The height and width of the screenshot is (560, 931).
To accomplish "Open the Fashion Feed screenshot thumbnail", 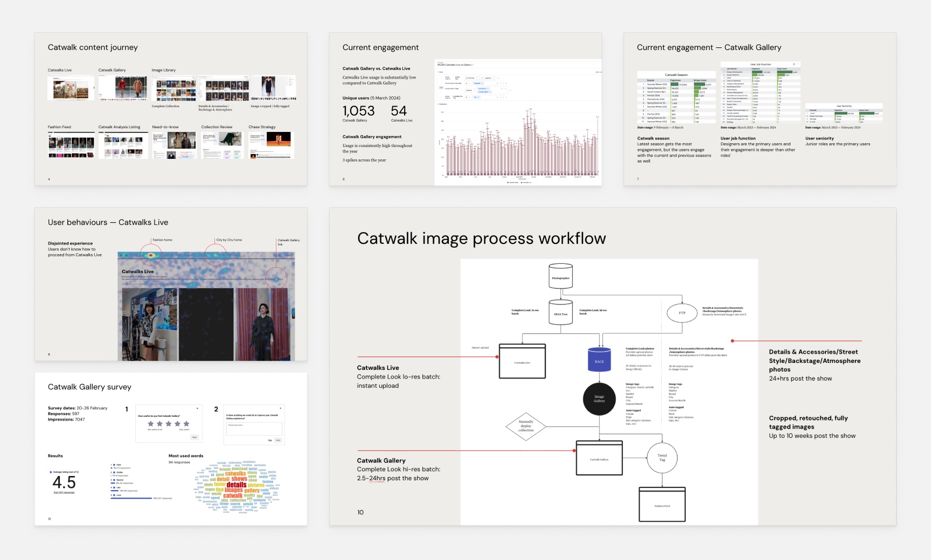I will coord(71,145).
